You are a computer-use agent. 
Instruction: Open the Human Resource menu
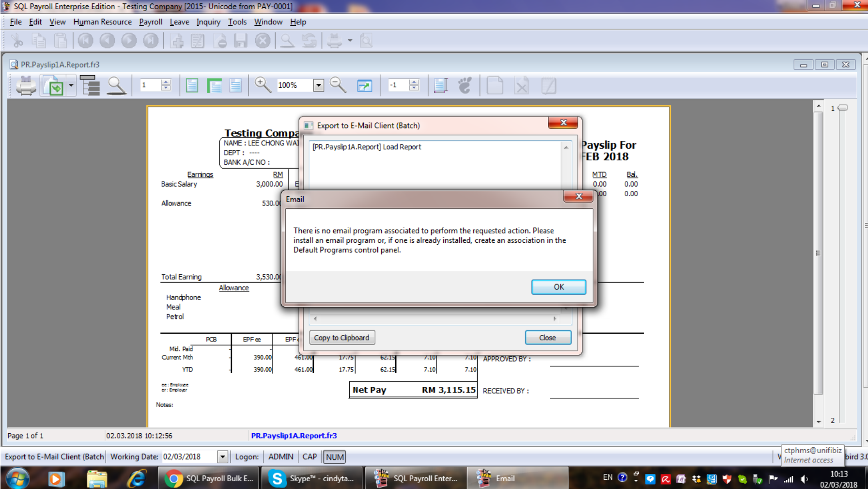tap(102, 22)
